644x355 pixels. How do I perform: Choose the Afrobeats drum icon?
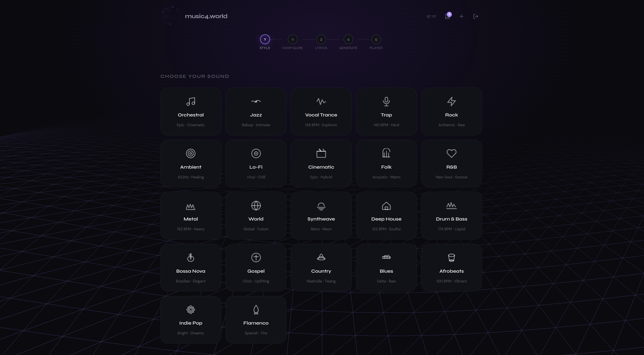451,258
